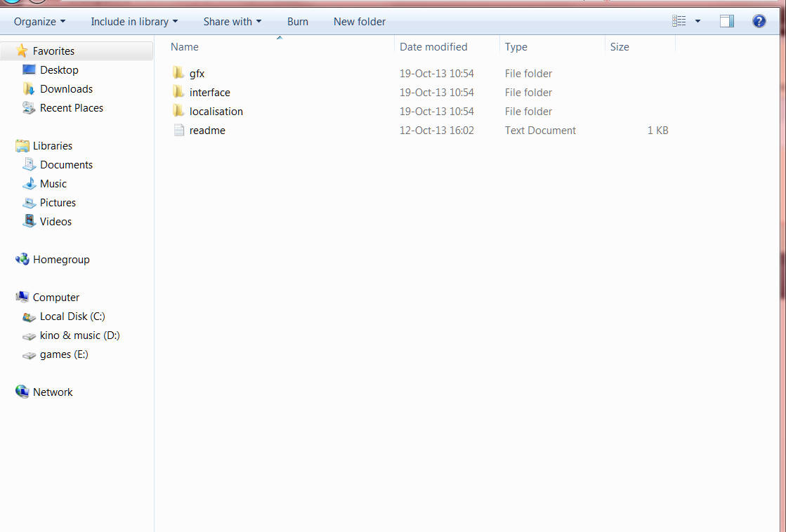
Task: Open Homegroup
Action: [61, 260]
